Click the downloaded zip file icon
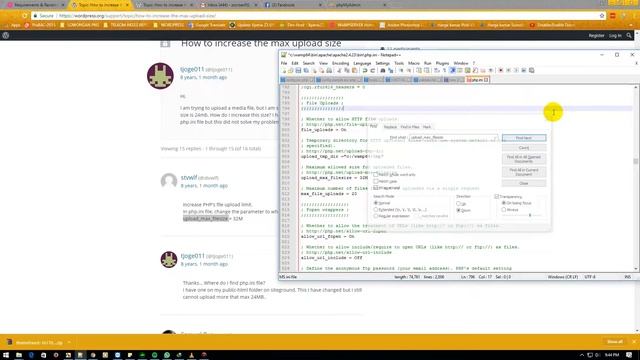Viewport: 640px width, 360px height. click(x=9, y=342)
